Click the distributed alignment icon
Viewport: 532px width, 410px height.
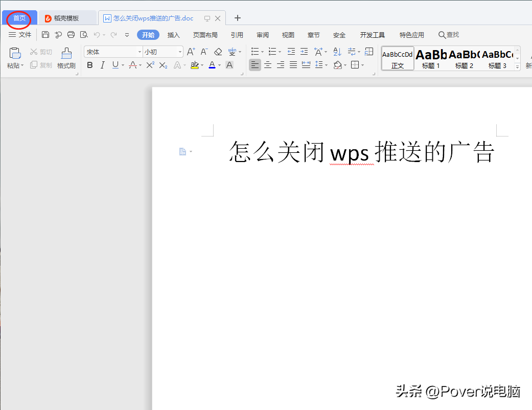pyautogui.click(x=306, y=65)
